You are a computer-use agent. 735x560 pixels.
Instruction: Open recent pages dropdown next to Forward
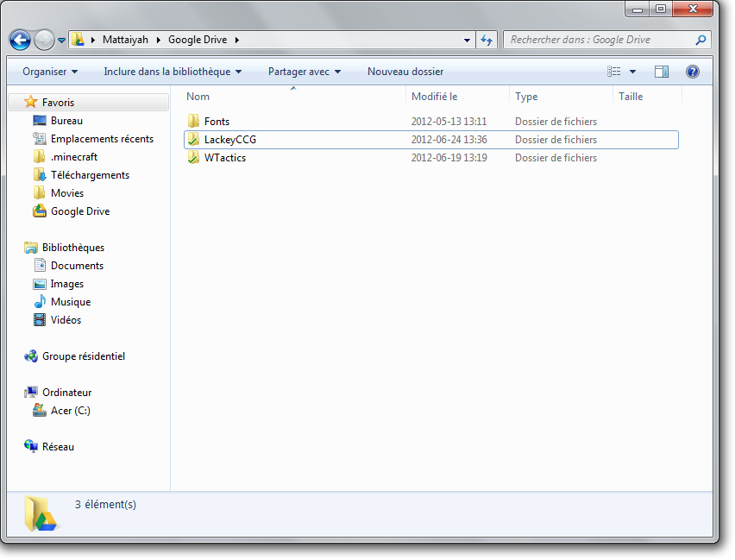coord(61,41)
